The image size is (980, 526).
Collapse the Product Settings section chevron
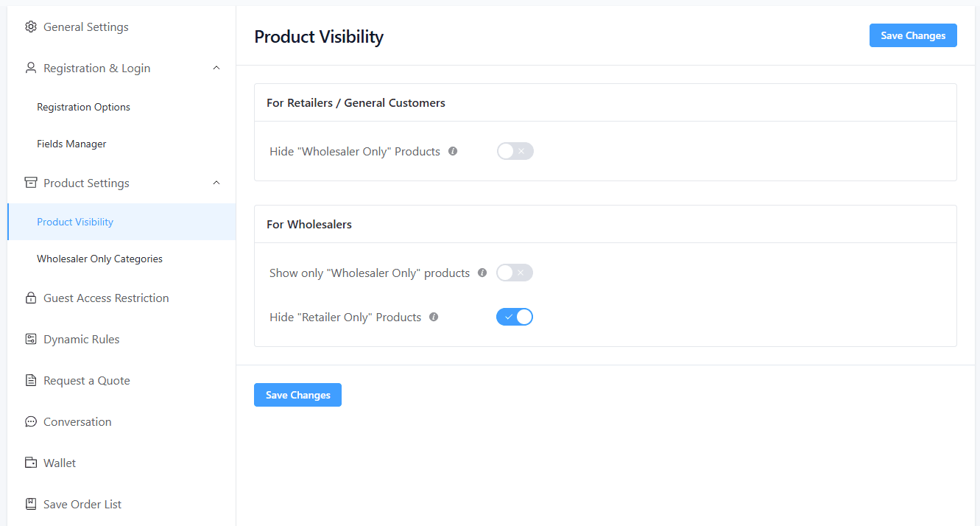coord(216,183)
